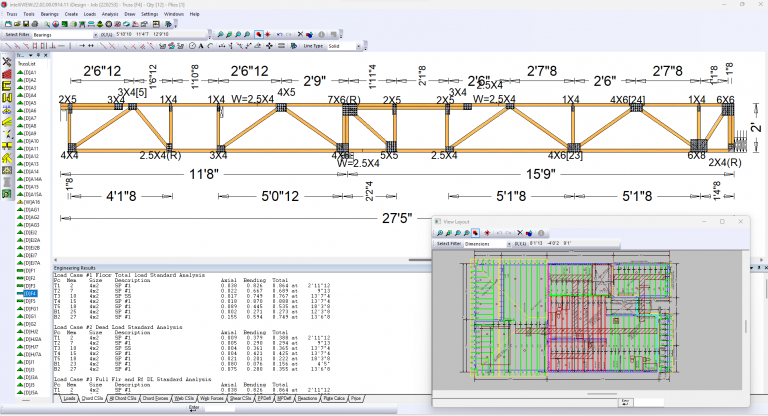Click the New truss file icon
768x416 pixels.
click(8, 24)
